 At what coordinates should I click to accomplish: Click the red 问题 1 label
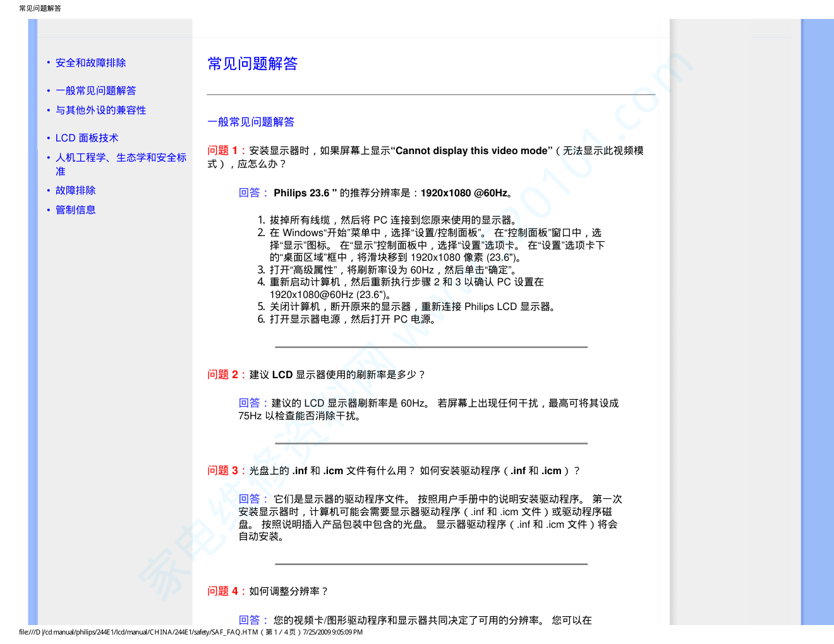226,150
